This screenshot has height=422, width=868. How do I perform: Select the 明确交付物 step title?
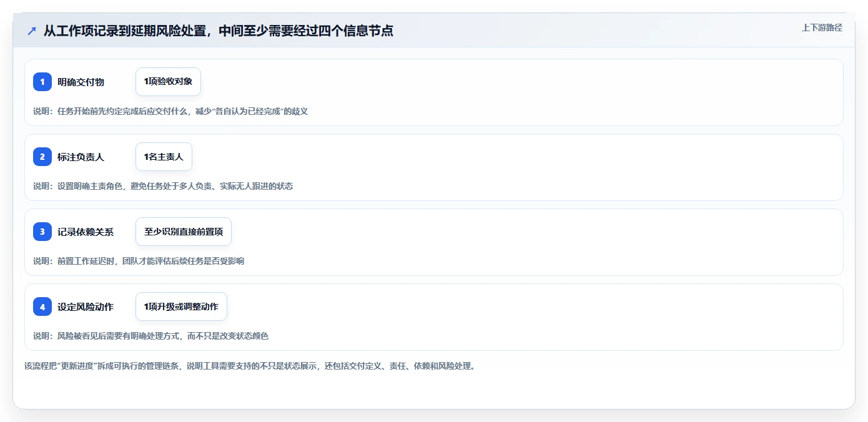click(x=81, y=82)
